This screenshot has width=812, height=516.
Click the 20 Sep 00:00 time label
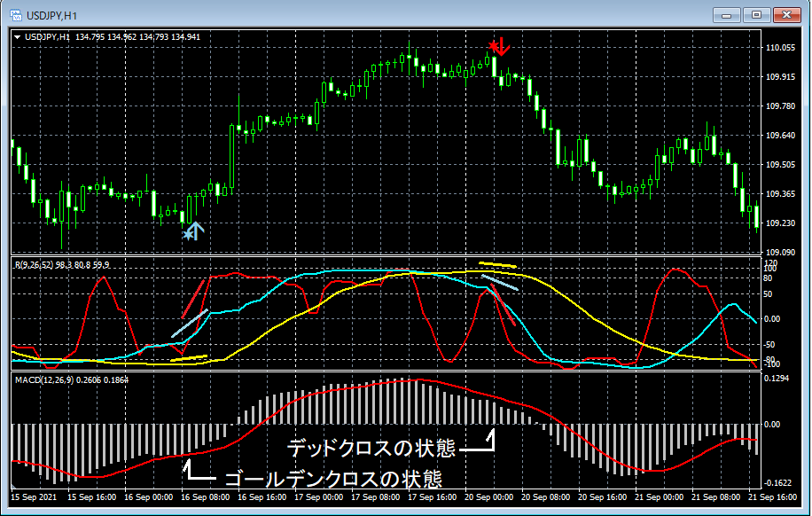(x=488, y=496)
